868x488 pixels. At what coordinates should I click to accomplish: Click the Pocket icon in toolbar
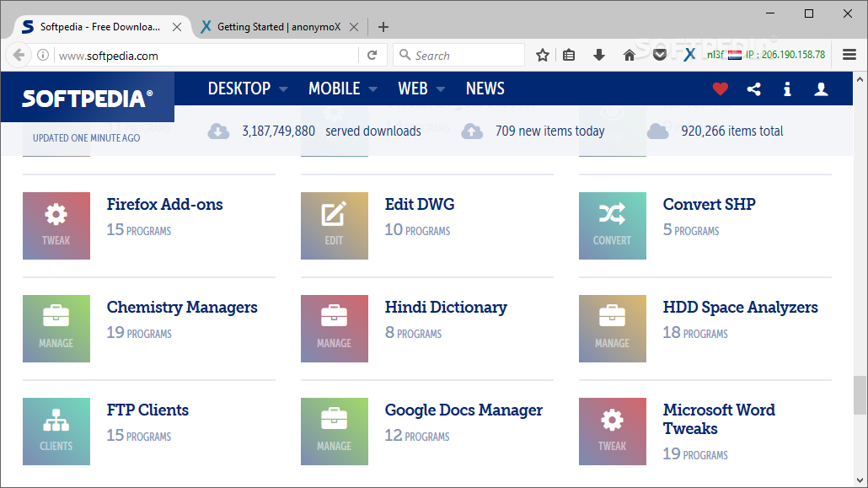point(659,56)
